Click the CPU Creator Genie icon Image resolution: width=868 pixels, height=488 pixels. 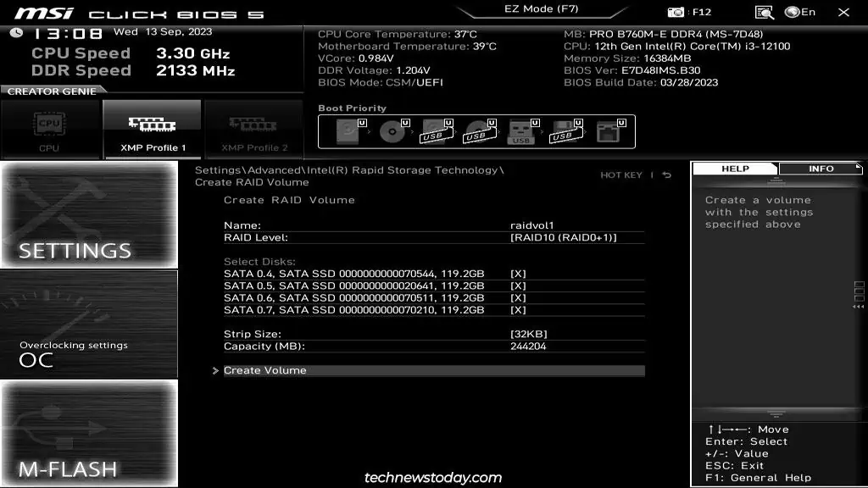(50, 130)
